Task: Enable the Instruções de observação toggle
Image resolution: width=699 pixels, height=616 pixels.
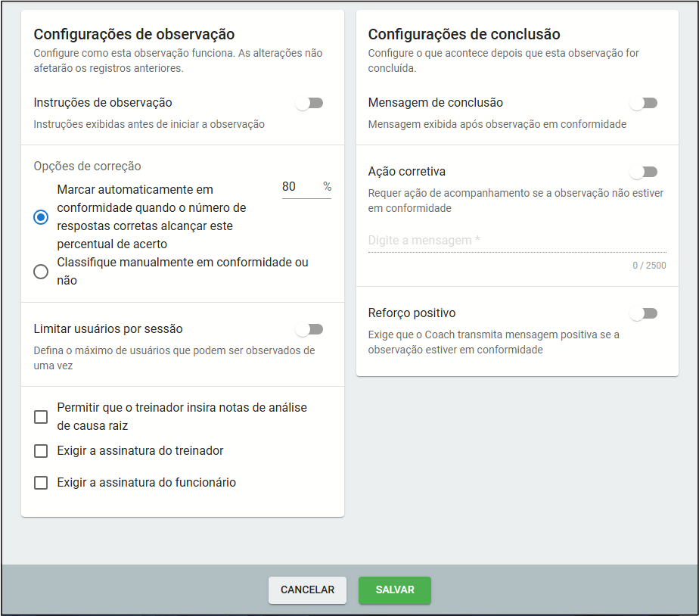Action: 309,103
